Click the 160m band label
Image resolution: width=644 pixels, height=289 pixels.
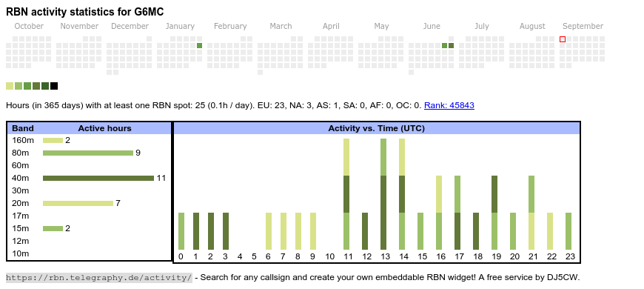(x=23, y=140)
